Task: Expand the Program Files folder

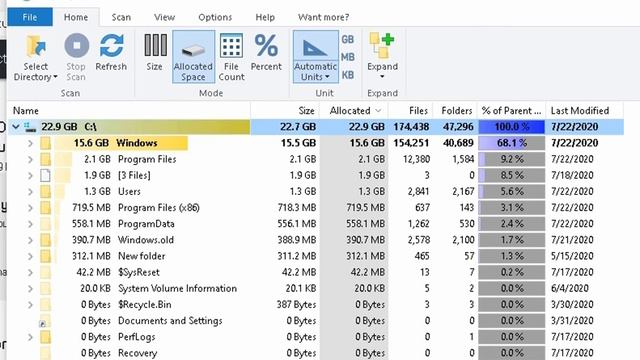Action: click(30, 159)
